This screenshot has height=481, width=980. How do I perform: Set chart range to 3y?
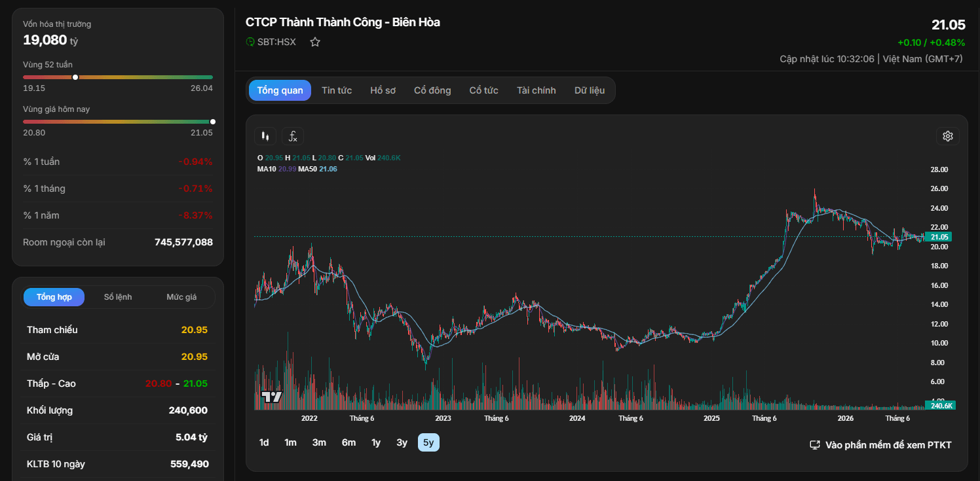point(402,443)
